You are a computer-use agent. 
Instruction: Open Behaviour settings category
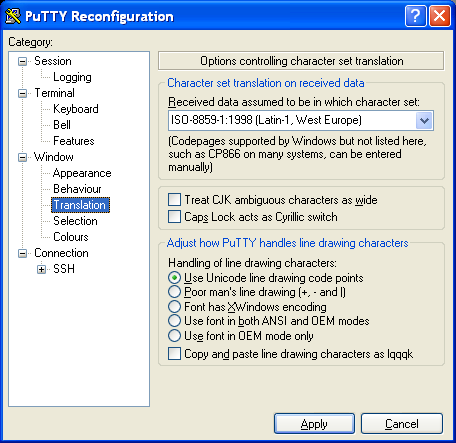point(77,189)
